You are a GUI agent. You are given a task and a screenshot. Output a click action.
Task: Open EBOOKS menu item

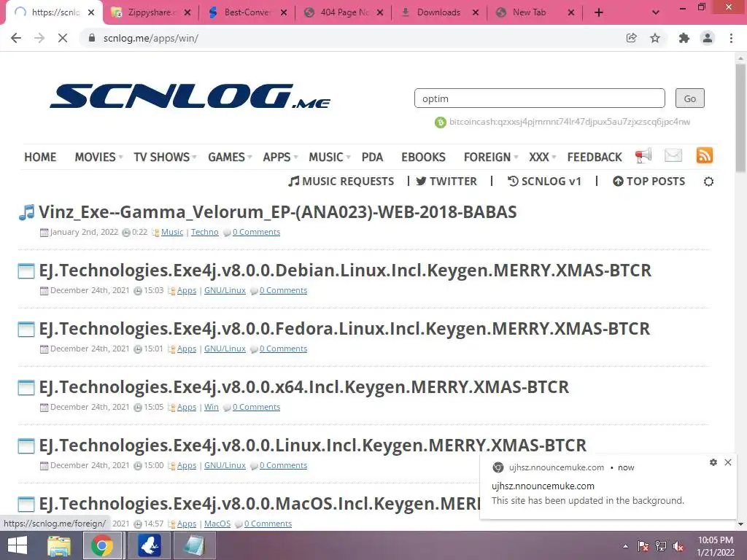[x=423, y=157]
